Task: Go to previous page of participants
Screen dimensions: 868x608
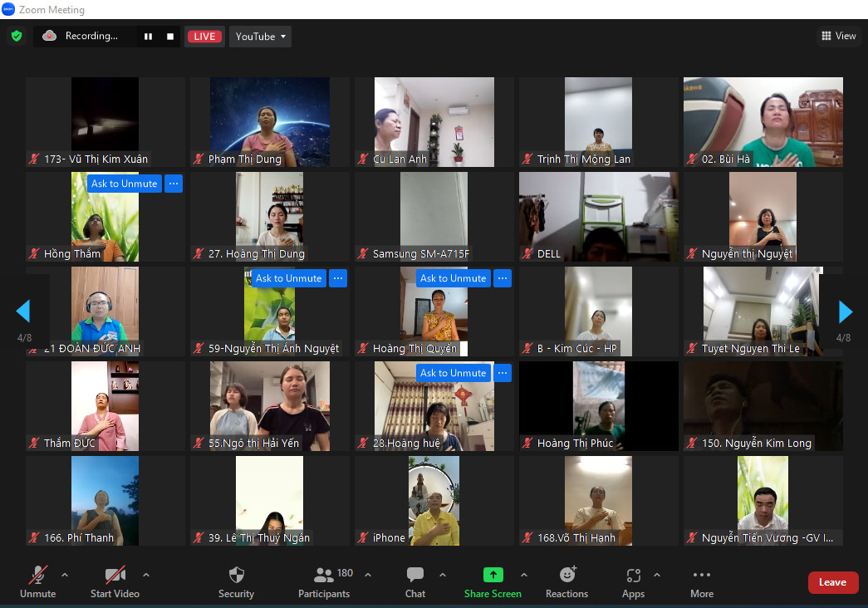Action: pyautogui.click(x=23, y=311)
